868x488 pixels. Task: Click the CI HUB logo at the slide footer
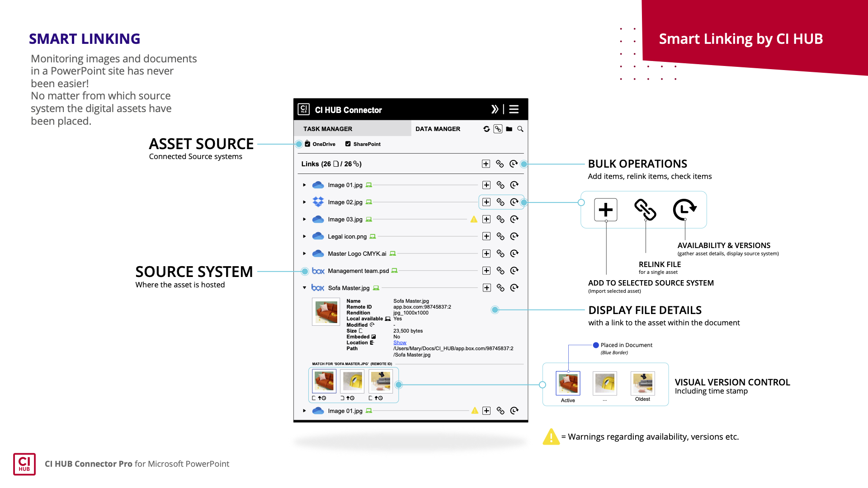click(x=24, y=464)
